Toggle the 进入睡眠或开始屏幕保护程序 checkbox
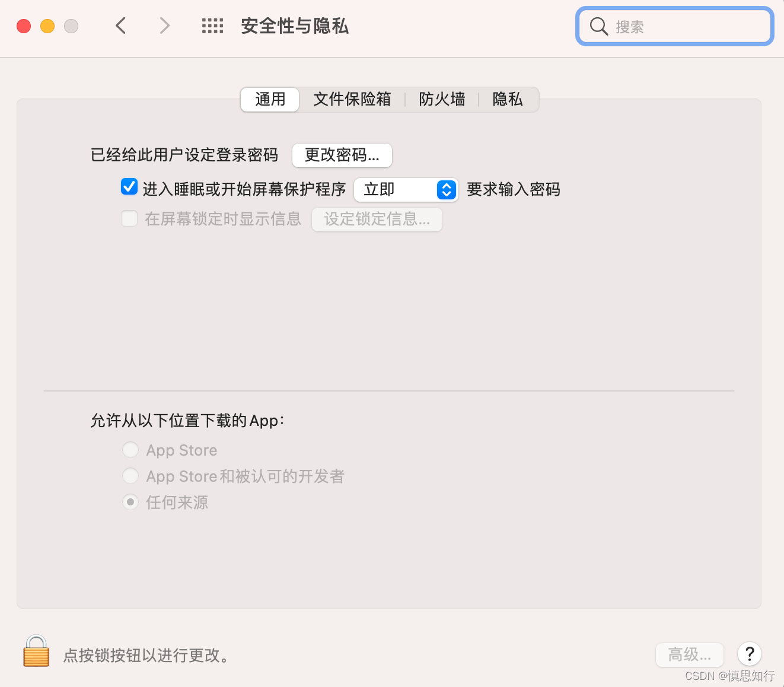Image resolution: width=784 pixels, height=687 pixels. [129, 187]
